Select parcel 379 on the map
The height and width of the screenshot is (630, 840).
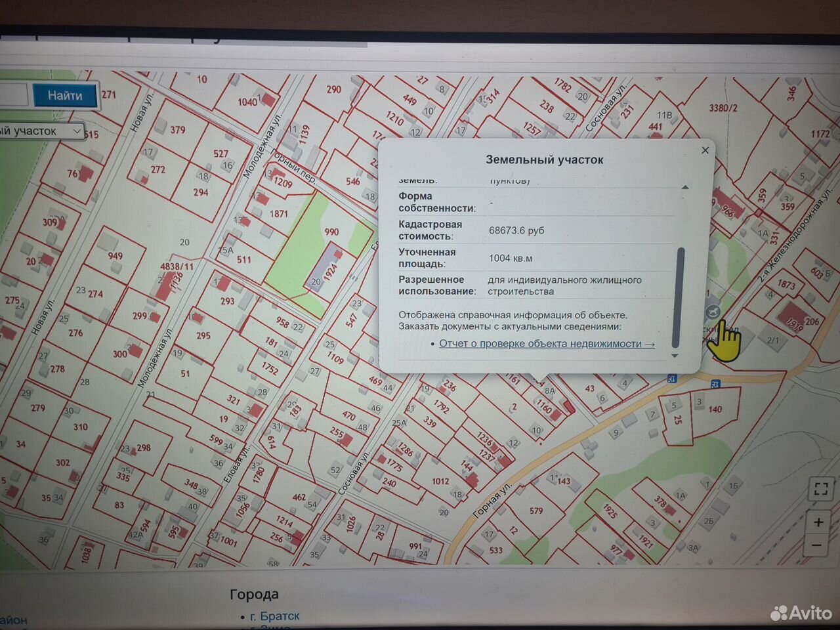tap(178, 130)
